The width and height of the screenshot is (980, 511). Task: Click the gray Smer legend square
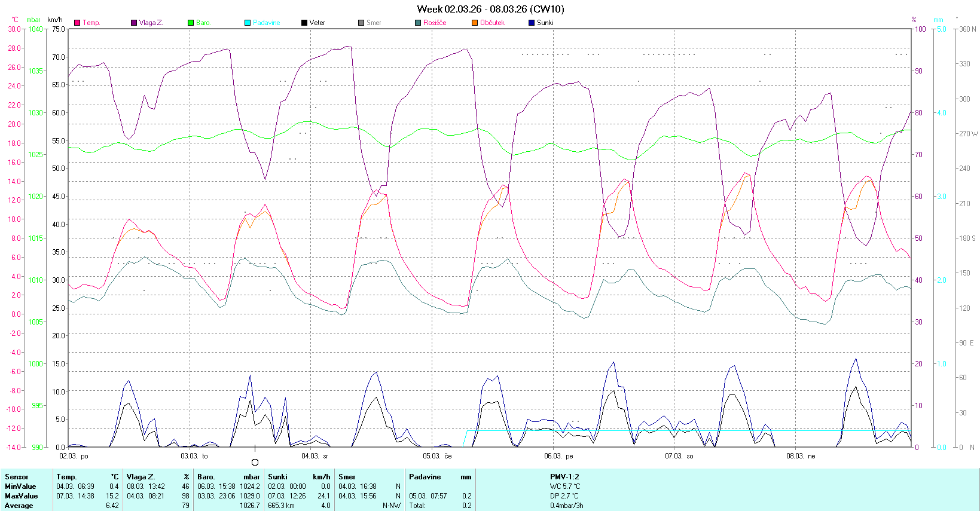(x=361, y=23)
